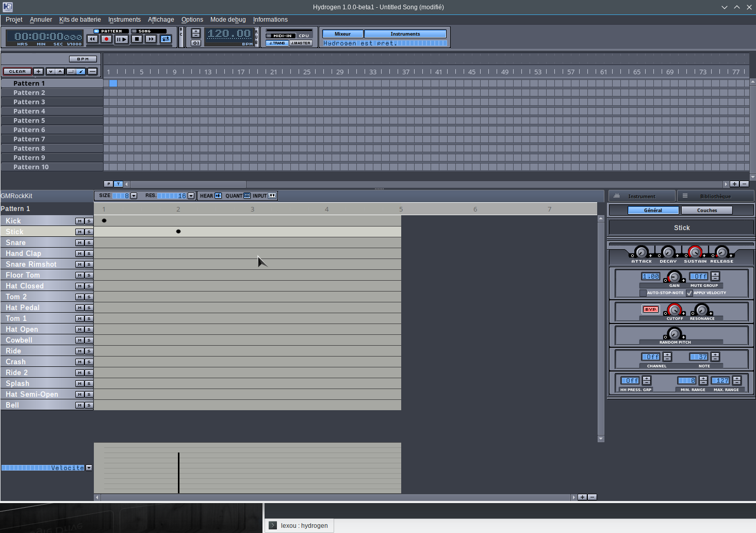Select Général instrument button
Image resolution: width=756 pixels, height=533 pixels.
653,211
